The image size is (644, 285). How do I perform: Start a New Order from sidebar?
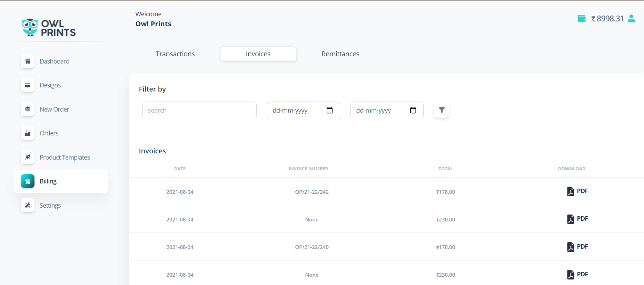[x=55, y=109]
